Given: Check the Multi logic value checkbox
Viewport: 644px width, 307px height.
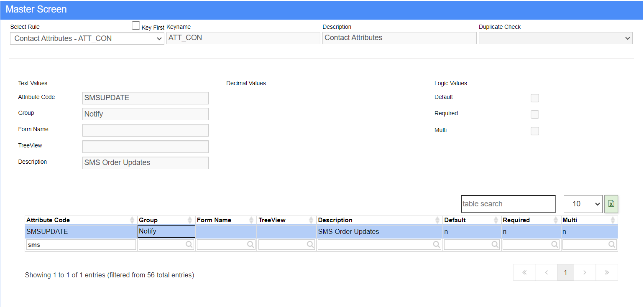Looking at the screenshot, I should (x=534, y=131).
